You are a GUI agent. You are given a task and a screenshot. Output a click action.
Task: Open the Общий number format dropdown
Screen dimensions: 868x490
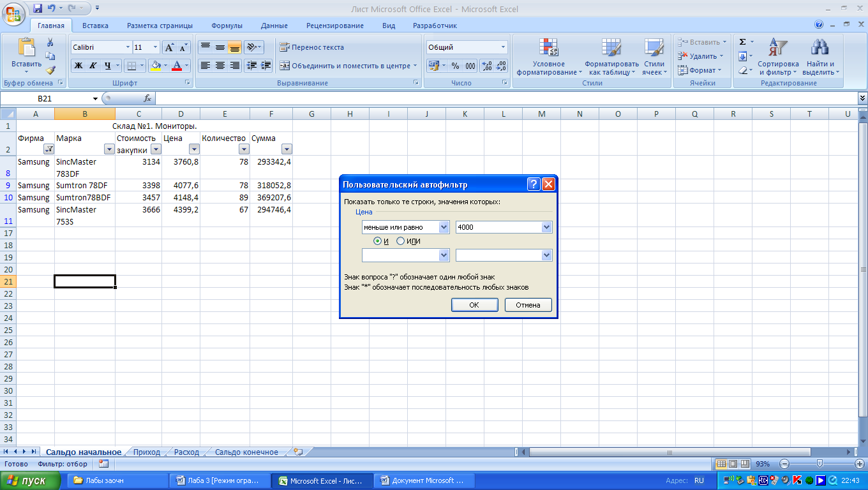[x=503, y=47]
